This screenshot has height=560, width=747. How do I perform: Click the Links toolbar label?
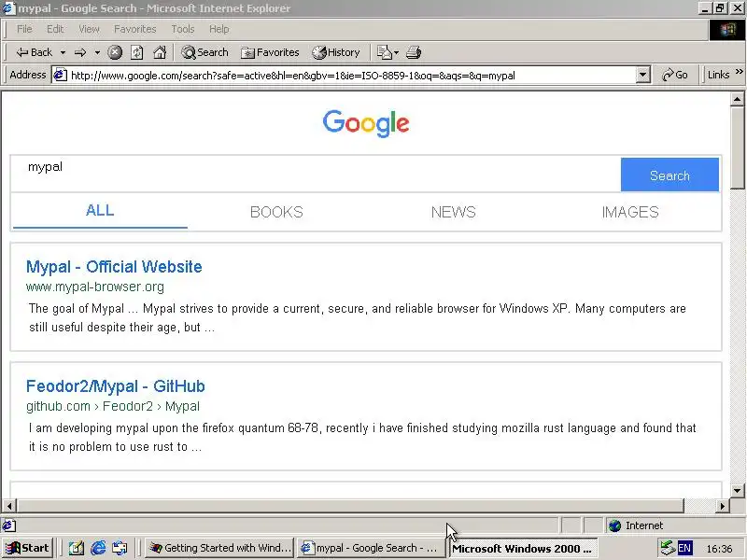(x=718, y=76)
